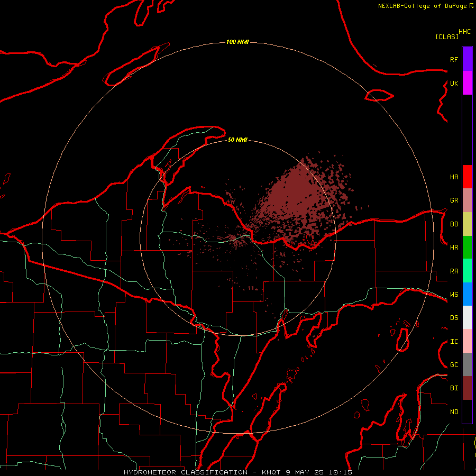Viewport: 476px width, 476px height.
Task: Click the GC gray legend color block
Action: point(467,364)
